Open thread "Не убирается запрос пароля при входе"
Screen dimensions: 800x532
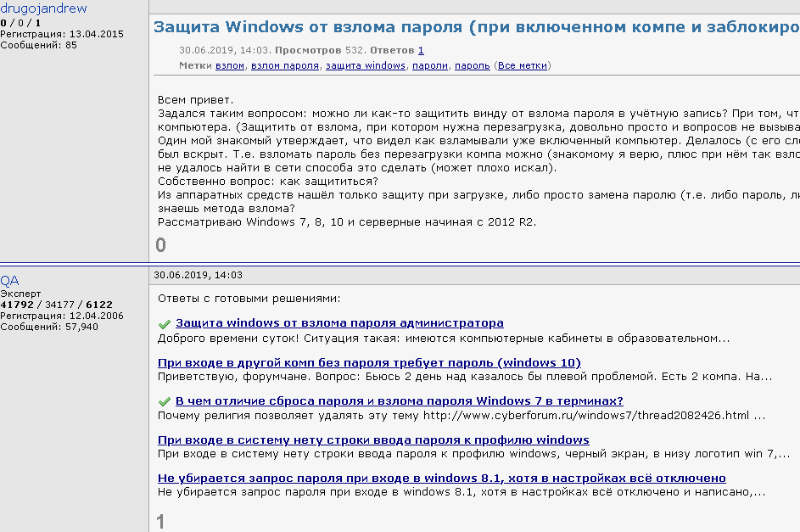pos(442,478)
